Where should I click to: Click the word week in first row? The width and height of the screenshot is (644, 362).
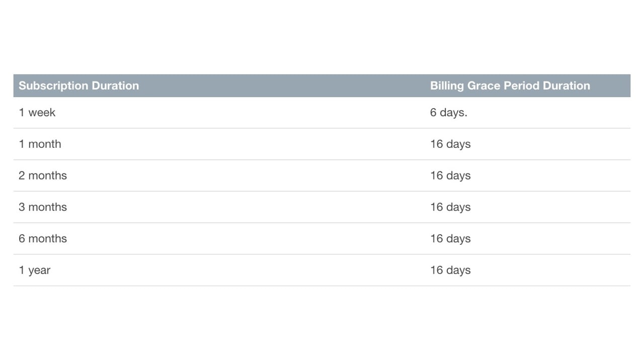pyautogui.click(x=42, y=113)
